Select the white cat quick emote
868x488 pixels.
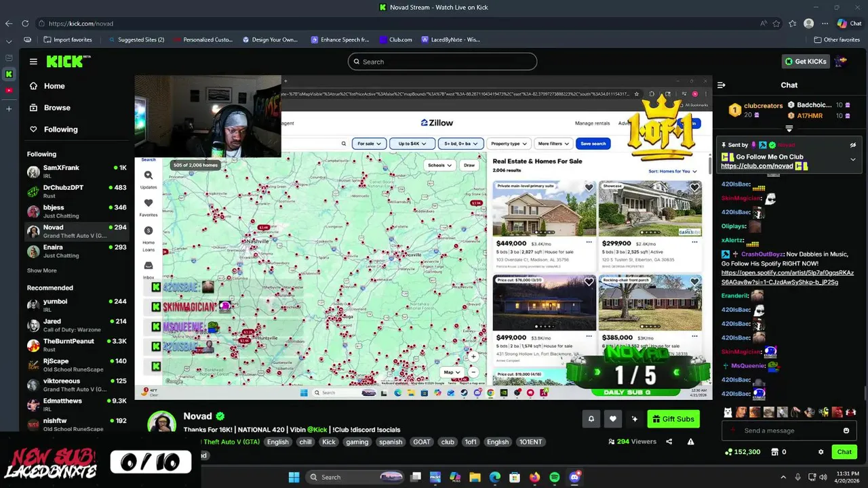pos(728,411)
